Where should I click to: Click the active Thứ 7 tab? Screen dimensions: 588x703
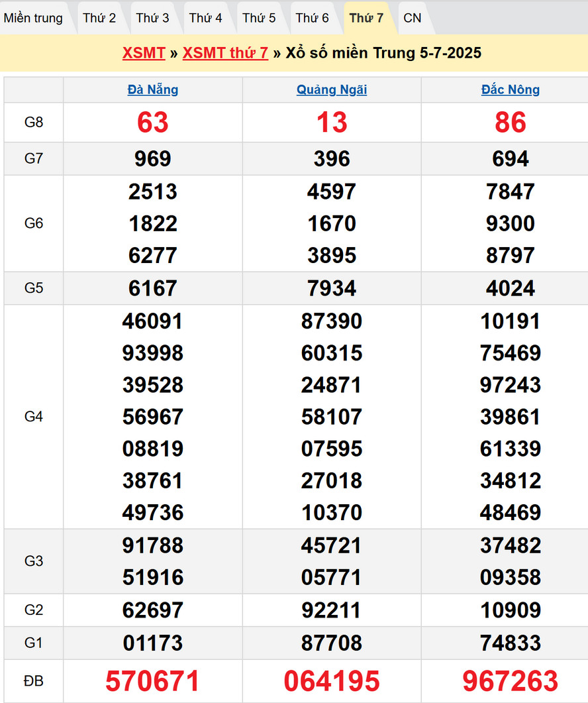tap(366, 18)
